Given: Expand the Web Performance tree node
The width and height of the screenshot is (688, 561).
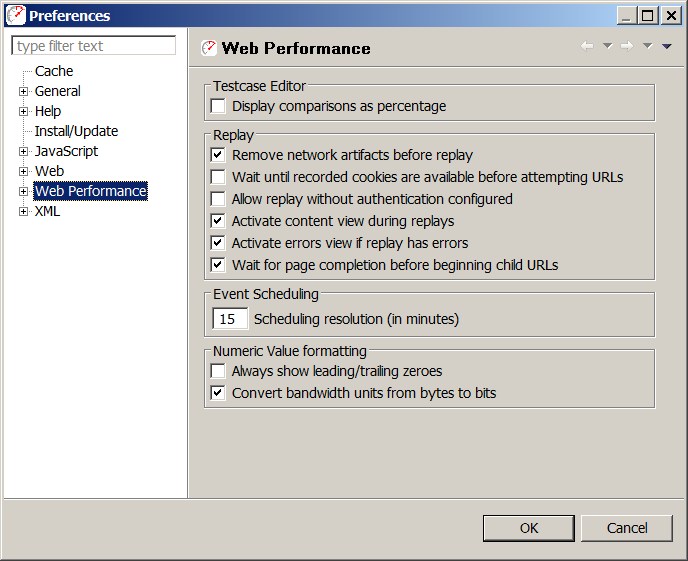Looking at the screenshot, I should pos(23,191).
